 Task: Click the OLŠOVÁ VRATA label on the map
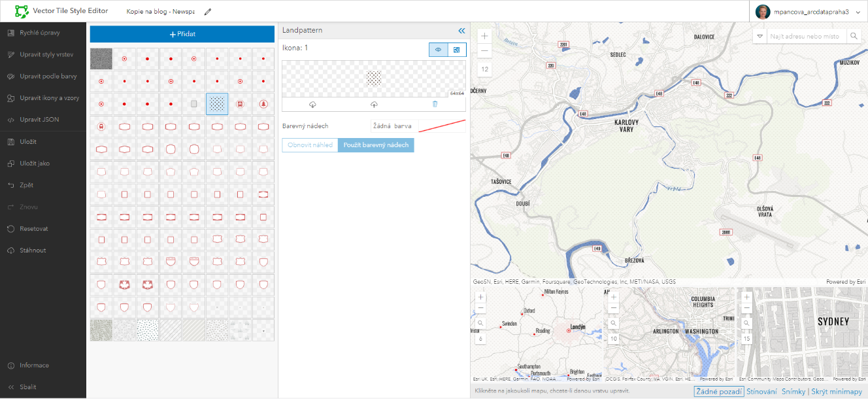tap(765, 211)
